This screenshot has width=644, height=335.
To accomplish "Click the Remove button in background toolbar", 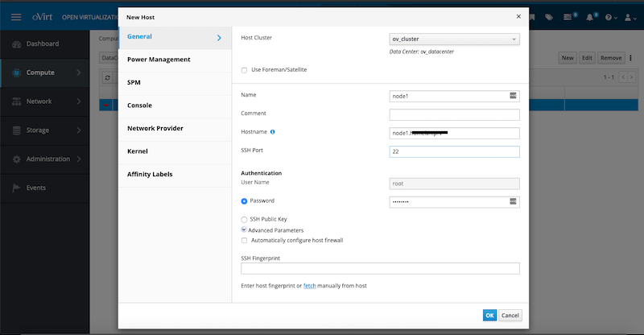I will [611, 58].
